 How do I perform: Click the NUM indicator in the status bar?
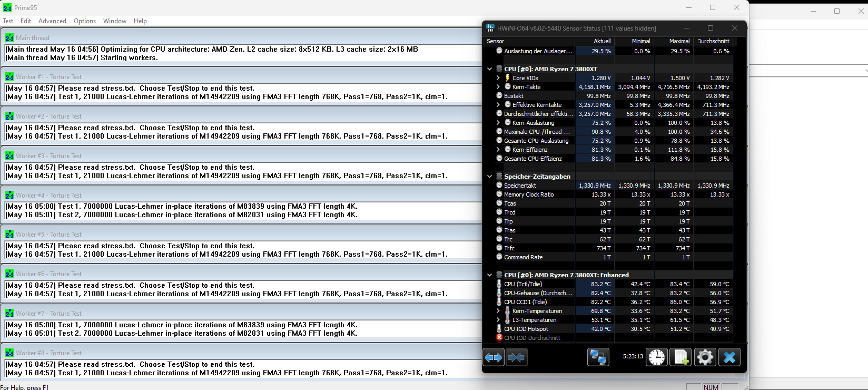[x=711, y=387]
